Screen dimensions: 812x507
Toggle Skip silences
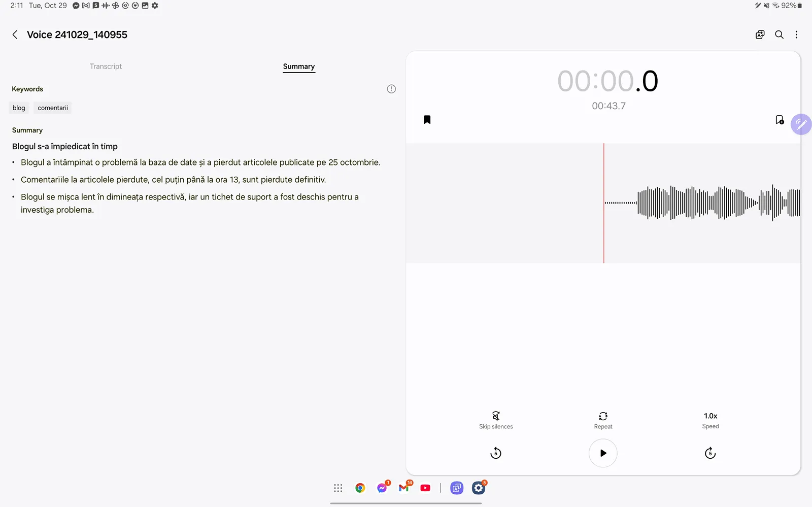[x=496, y=420]
